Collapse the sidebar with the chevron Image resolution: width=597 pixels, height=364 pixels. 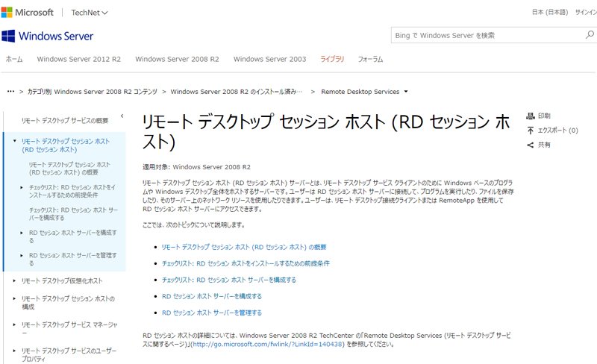pyautogui.click(x=122, y=116)
